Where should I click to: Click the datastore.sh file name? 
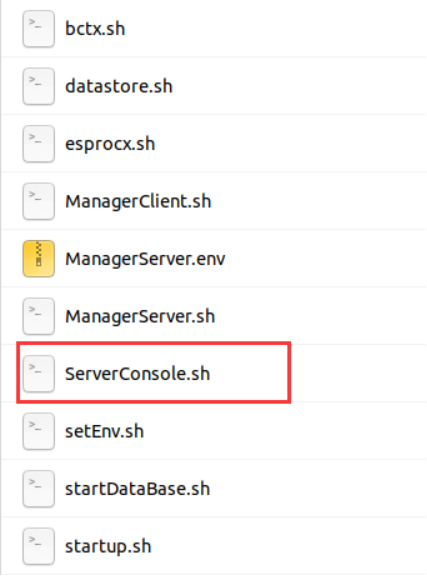tap(119, 86)
